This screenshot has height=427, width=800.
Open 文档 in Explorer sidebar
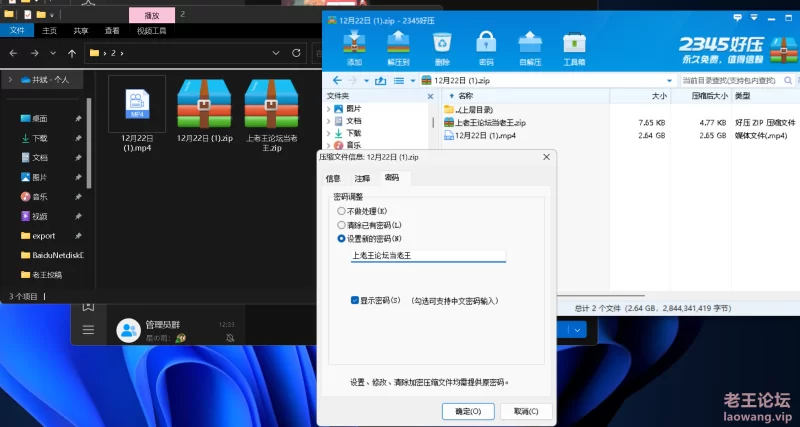39,158
